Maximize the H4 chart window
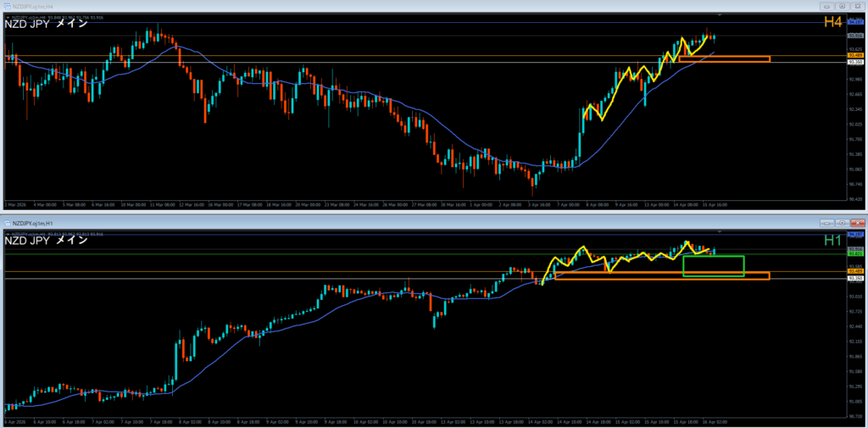 (840, 6)
